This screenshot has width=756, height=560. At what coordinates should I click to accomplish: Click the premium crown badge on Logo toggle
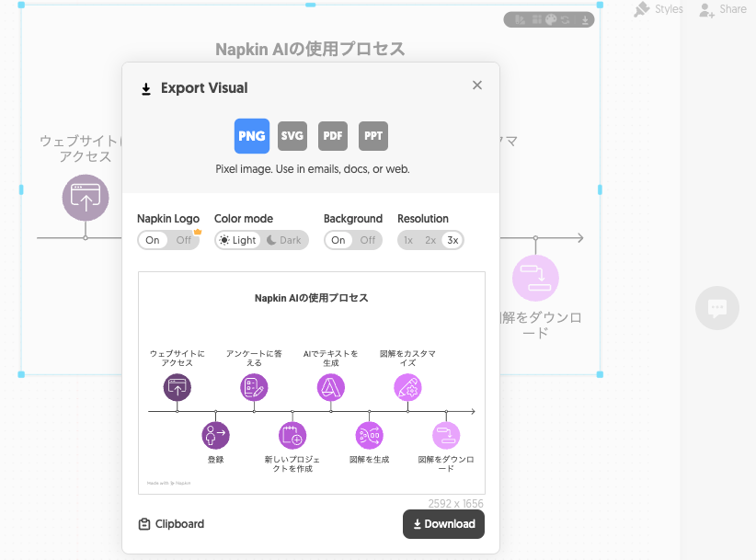tap(197, 232)
